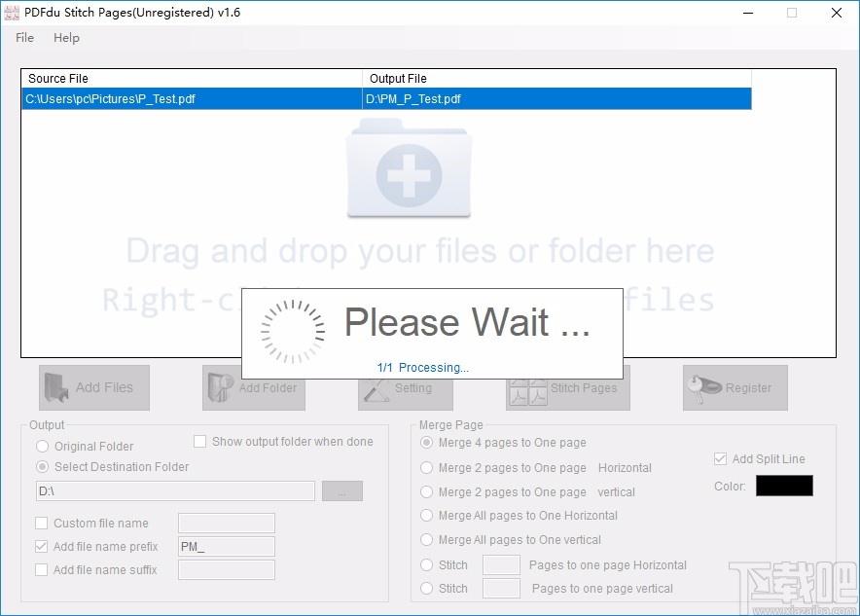Click the file name prefix field PM_
Image resolution: width=860 pixels, height=616 pixels.
pyautogui.click(x=226, y=547)
